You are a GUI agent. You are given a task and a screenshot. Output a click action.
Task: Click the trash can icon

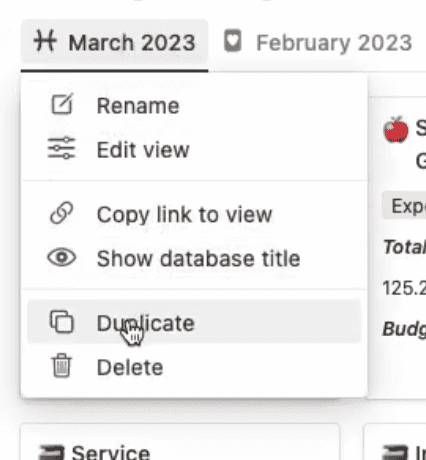[x=62, y=366]
